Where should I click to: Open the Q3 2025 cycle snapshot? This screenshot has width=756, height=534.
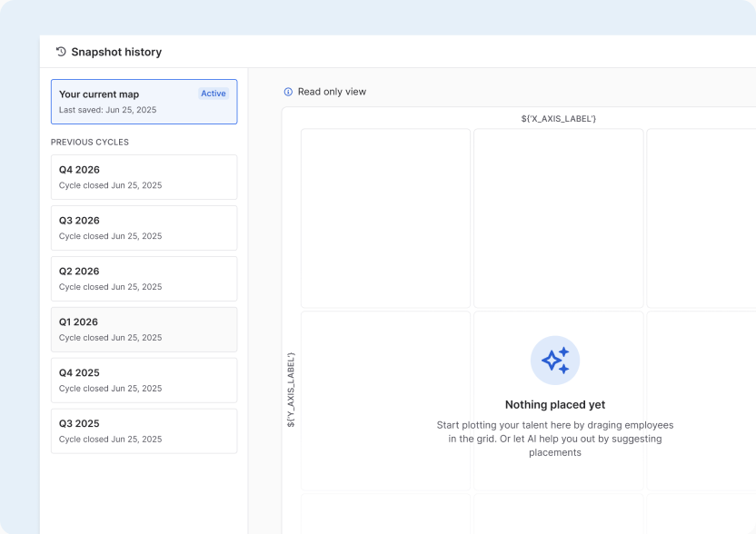pyautogui.click(x=144, y=430)
